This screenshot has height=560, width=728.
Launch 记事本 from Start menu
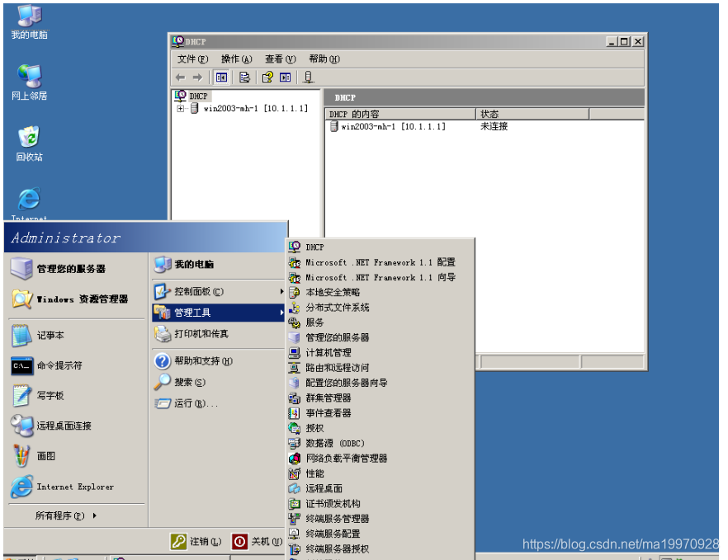[76, 336]
